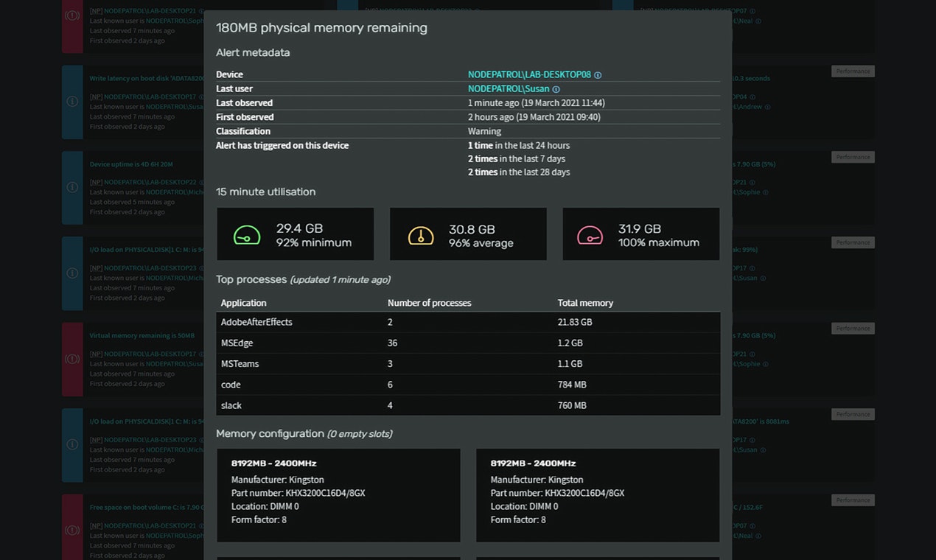Click the red maximum utilisation gauge icon
Viewport: 936px width, 560px height.
tap(590, 234)
